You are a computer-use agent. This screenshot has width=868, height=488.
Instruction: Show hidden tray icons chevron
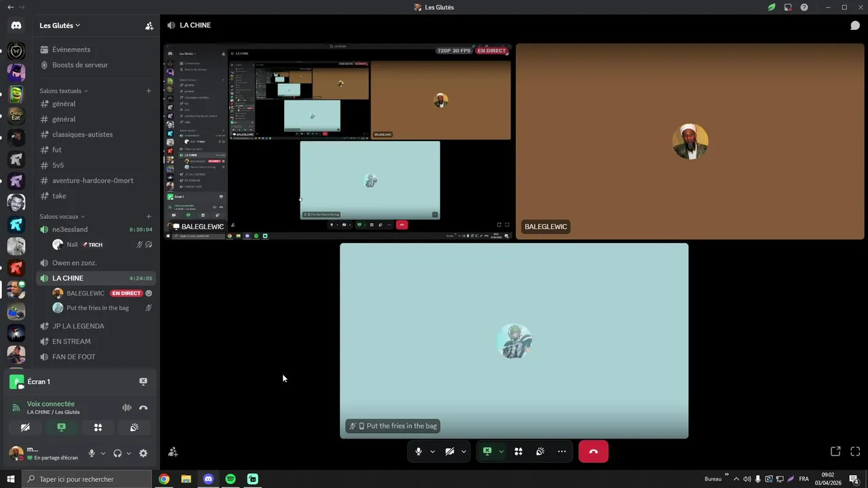736,479
